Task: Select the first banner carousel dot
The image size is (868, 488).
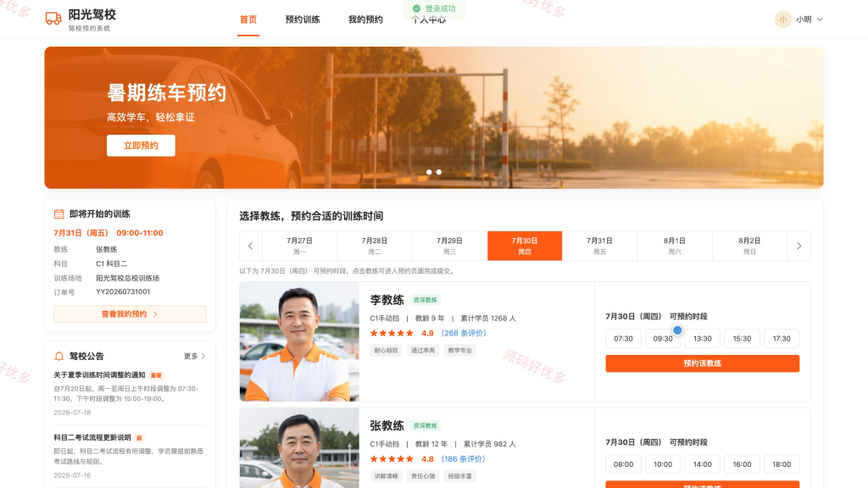Action: click(x=429, y=172)
